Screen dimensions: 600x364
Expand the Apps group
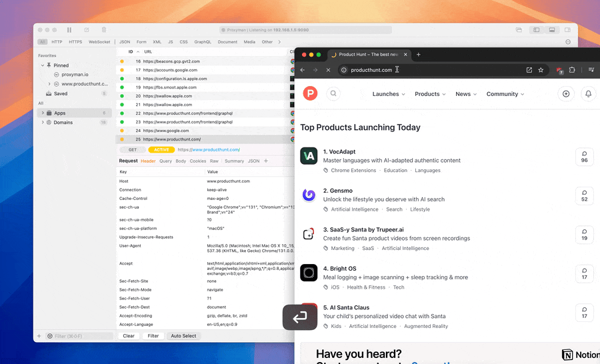pyautogui.click(x=43, y=113)
